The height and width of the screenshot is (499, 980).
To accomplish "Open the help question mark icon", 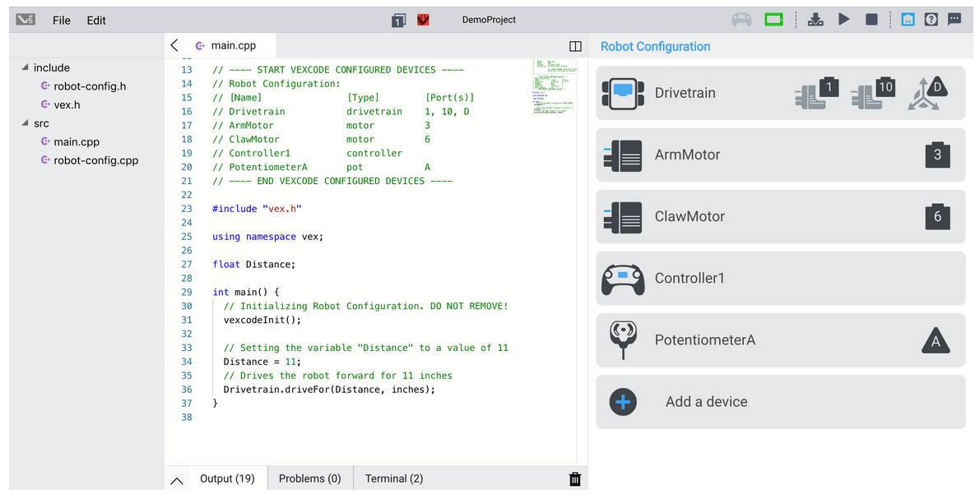I will coord(931,20).
